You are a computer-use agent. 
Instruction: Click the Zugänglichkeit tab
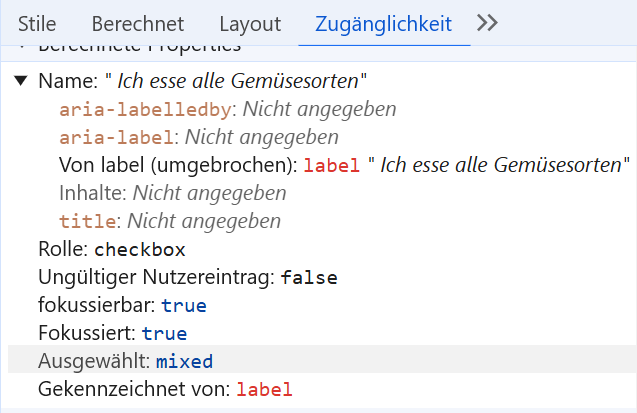point(383,23)
